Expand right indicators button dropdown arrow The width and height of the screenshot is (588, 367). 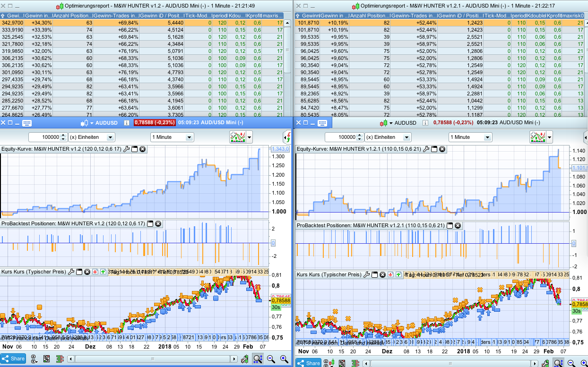[x=549, y=137]
